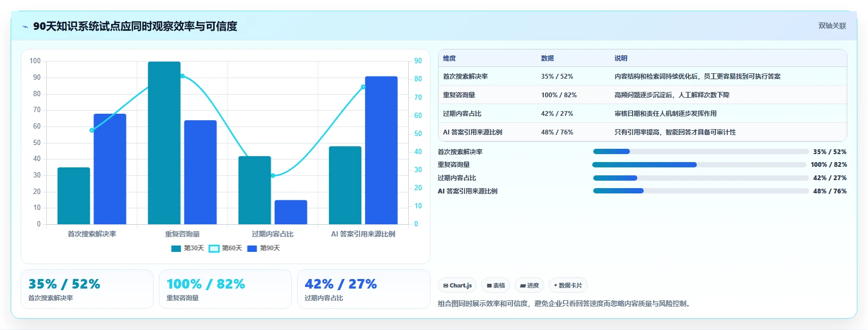Select the 数据卡片 tag

click(568, 285)
